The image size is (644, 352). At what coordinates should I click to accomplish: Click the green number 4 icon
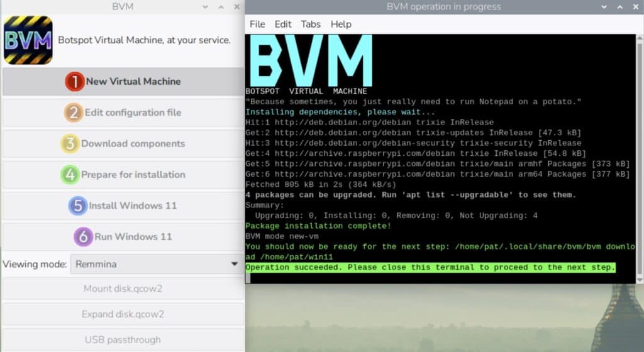pyautogui.click(x=70, y=174)
